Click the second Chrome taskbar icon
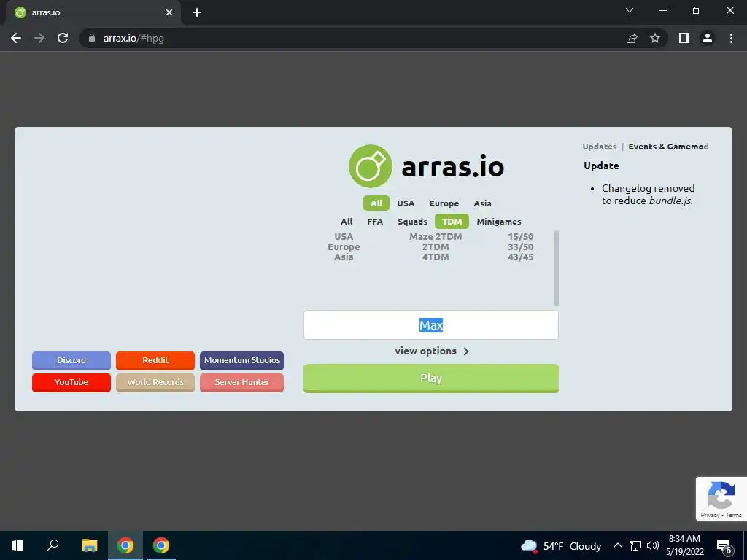The height and width of the screenshot is (560, 747). pyautogui.click(x=161, y=545)
